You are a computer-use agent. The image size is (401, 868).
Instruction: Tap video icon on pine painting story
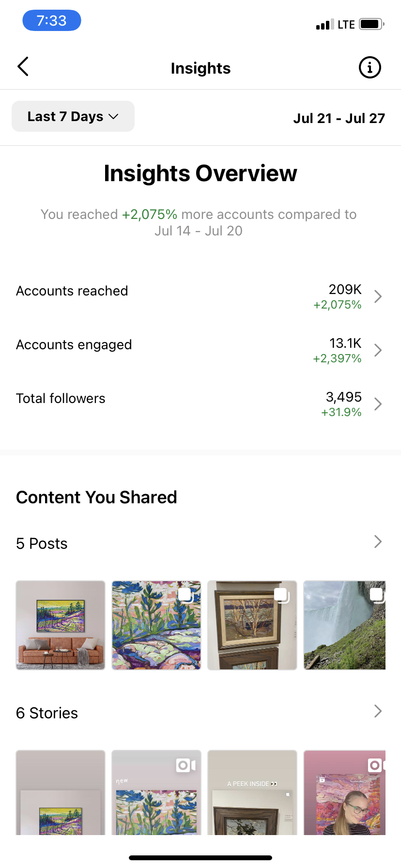pos(186,765)
